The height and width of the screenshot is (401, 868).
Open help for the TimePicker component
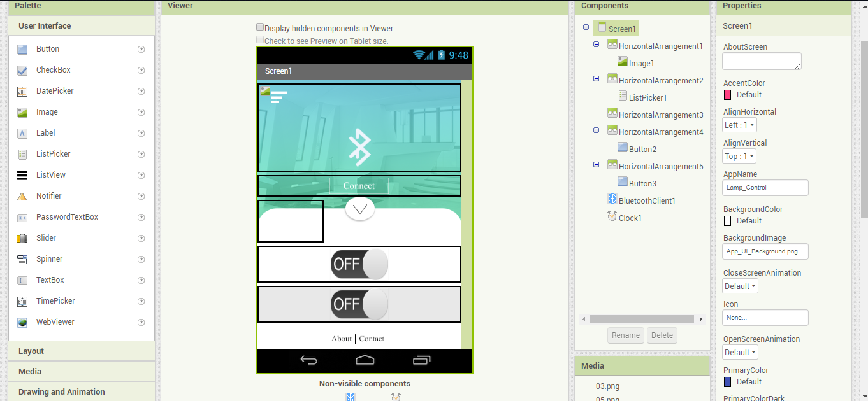pyautogui.click(x=141, y=300)
